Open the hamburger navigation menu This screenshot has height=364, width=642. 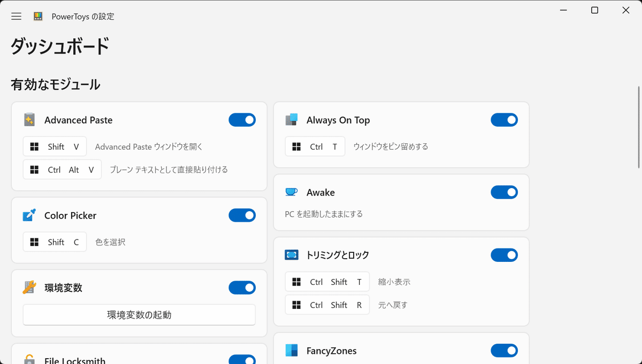point(17,16)
